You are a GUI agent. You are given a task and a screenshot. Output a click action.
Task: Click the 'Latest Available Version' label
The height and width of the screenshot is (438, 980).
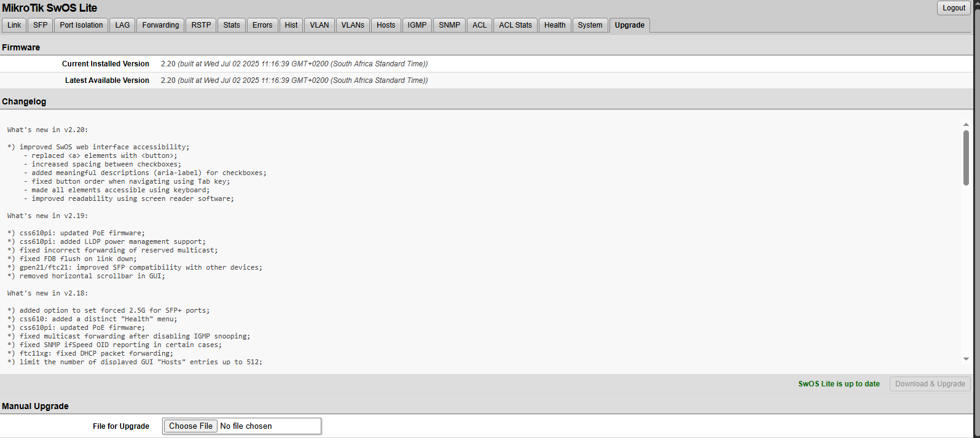(107, 80)
